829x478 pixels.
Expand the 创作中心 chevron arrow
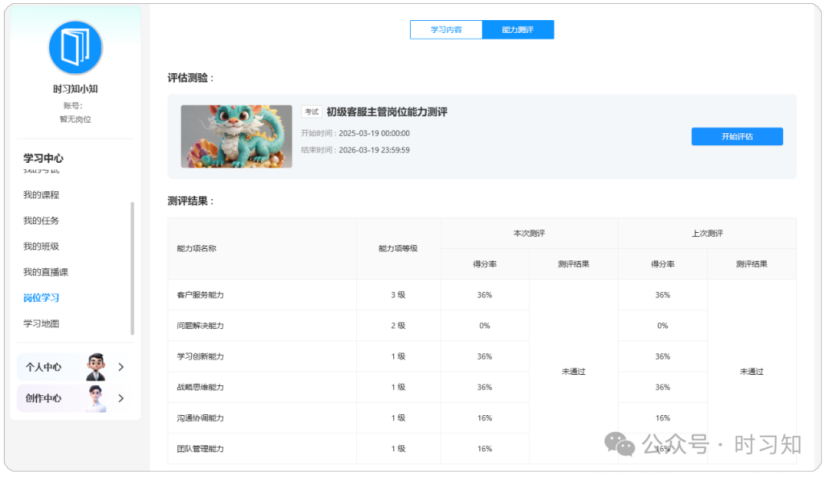pyautogui.click(x=121, y=398)
